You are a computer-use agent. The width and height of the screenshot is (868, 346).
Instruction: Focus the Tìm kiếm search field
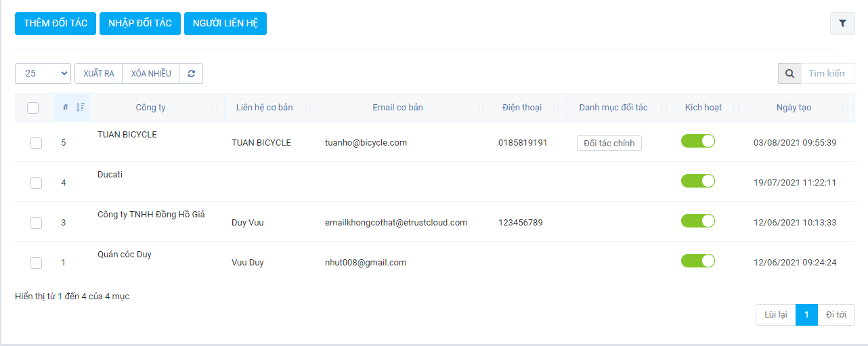click(x=827, y=74)
